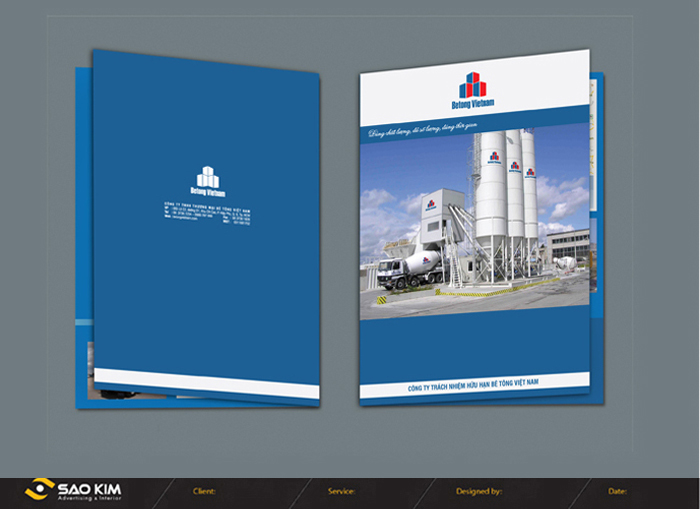The height and width of the screenshot is (509, 700).
Task: Click the company name text at front cover bottom
Action: (474, 385)
